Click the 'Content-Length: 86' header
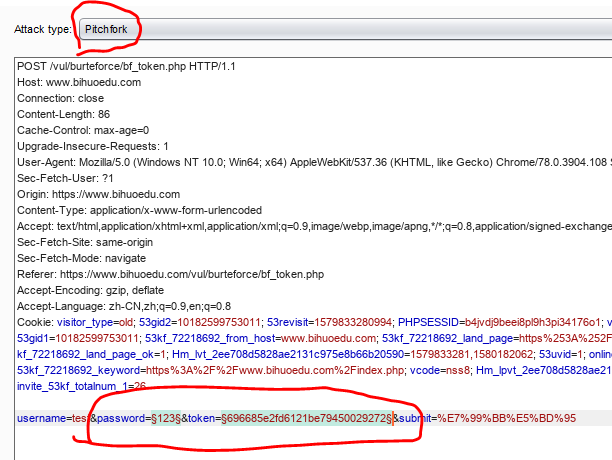612x460 pixels. pyautogui.click(x=64, y=114)
